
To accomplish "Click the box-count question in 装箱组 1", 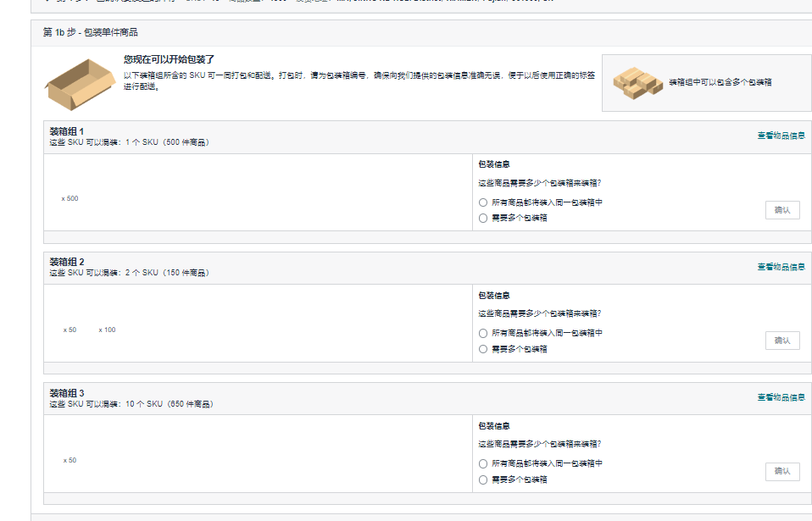I will point(540,183).
